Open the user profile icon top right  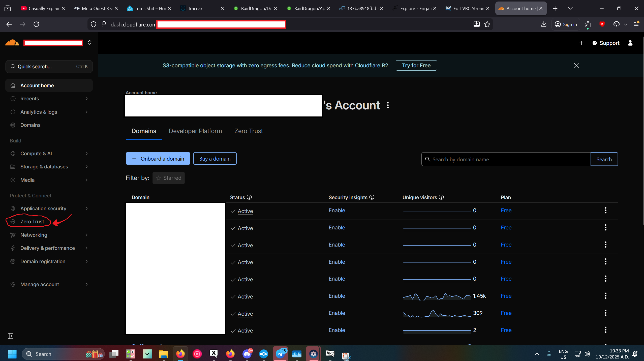pos(630,43)
